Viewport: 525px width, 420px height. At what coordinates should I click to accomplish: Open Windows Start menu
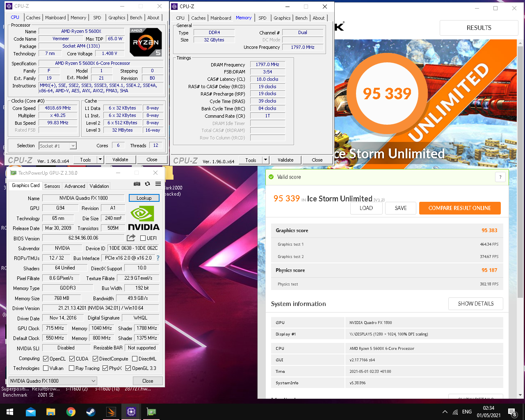[x=10, y=412]
